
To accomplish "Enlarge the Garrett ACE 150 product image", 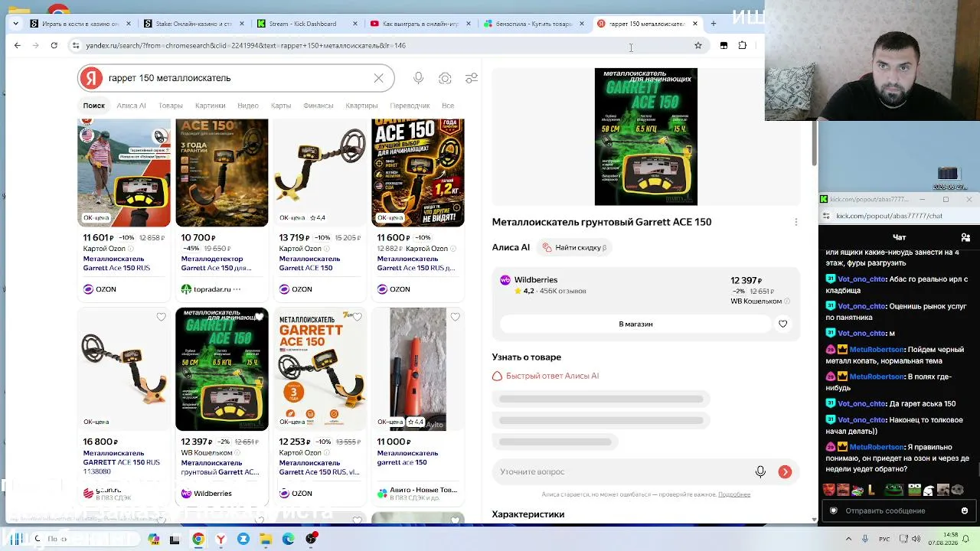I will tap(646, 137).
